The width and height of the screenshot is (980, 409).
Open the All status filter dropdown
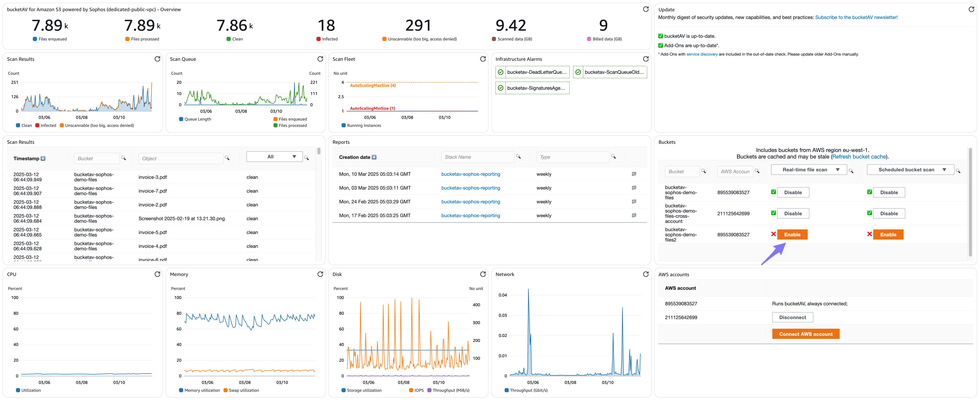point(274,157)
